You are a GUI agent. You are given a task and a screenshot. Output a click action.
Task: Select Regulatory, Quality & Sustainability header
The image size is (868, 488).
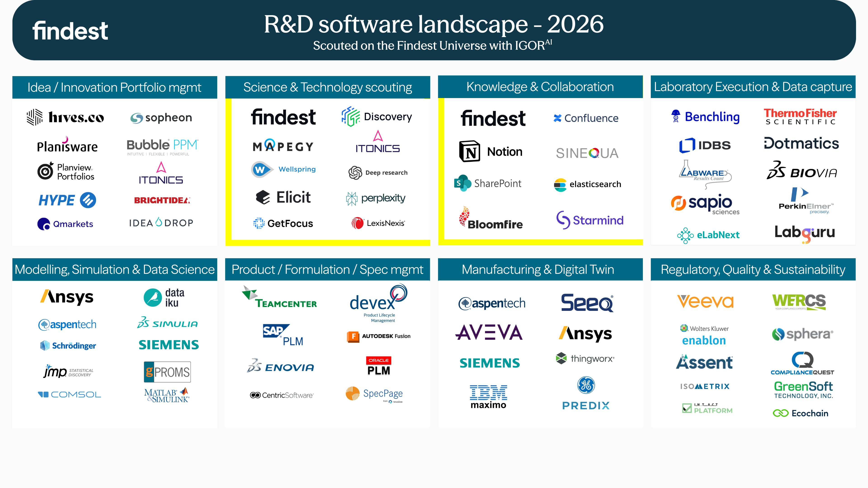tap(753, 270)
